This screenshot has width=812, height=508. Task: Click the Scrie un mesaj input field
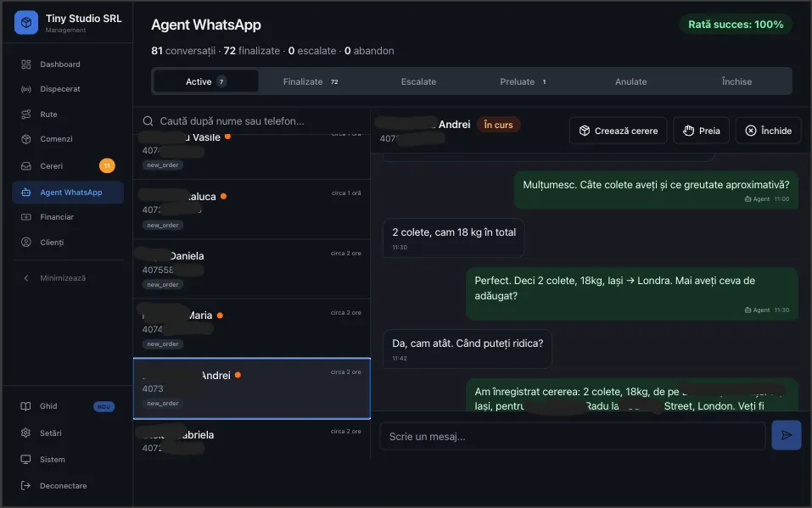[572, 434]
